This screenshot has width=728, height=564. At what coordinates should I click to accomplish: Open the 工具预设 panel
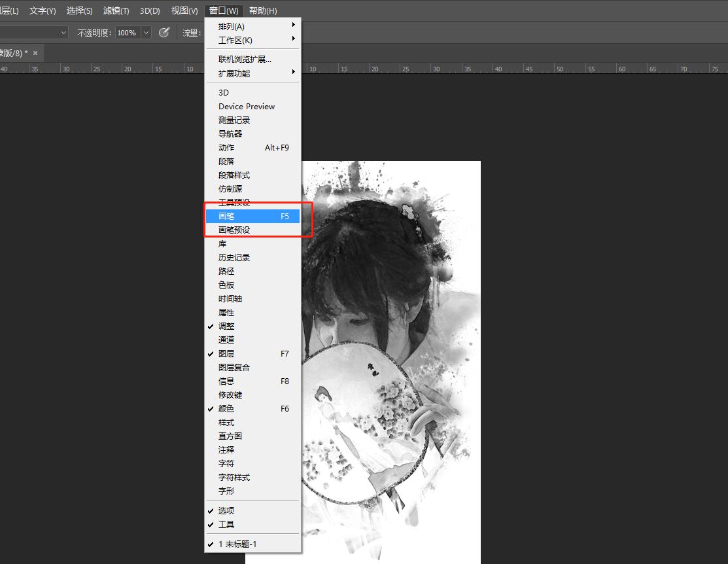pos(252,203)
